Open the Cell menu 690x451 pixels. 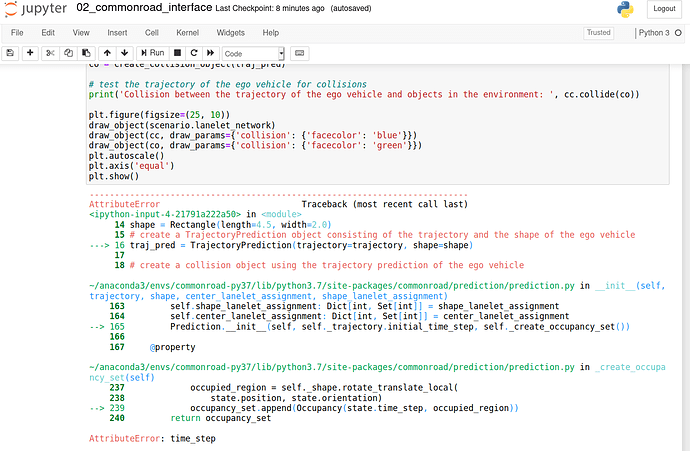[x=150, y=33]
